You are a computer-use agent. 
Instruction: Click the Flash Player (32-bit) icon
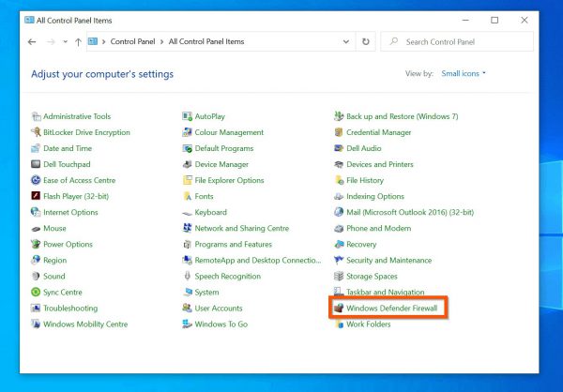[36, 197]
